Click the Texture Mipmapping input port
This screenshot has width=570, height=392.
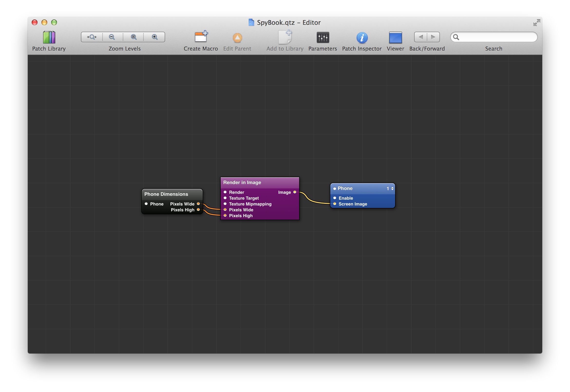point(225,204)
